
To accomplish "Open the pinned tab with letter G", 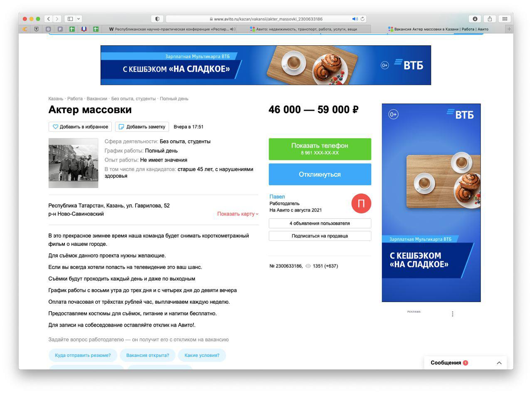I will pyautogui.click(x=48, y=29).
